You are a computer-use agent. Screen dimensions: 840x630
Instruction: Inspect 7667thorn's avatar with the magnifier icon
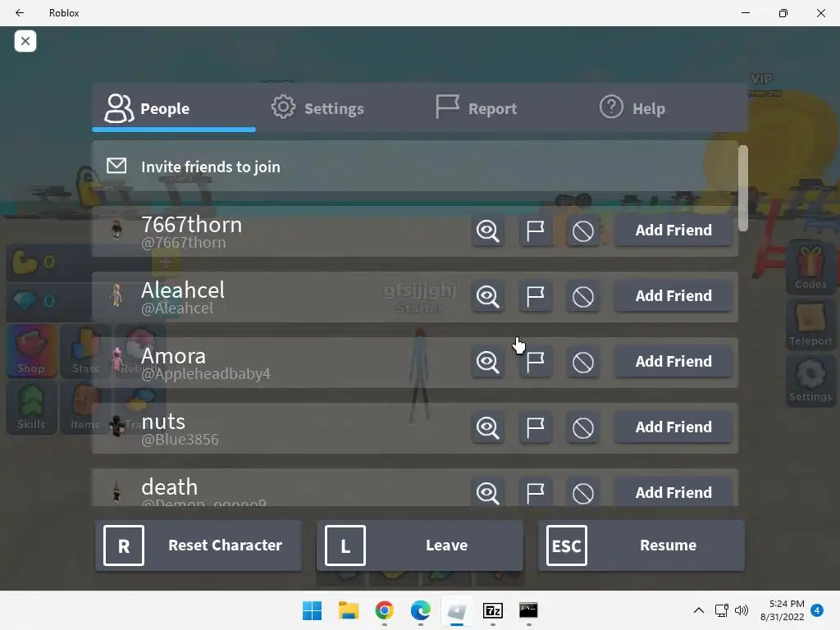[487, 231]
